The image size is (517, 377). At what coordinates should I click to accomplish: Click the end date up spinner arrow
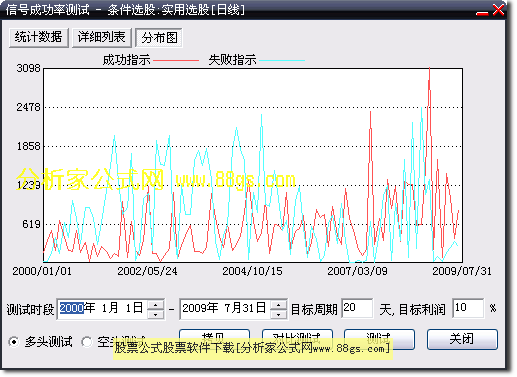pyautogui.click(x=278, y=305)
